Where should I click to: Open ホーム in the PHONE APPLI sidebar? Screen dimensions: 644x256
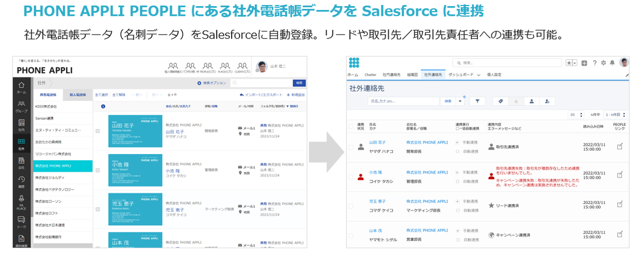(x=21, y=88)
